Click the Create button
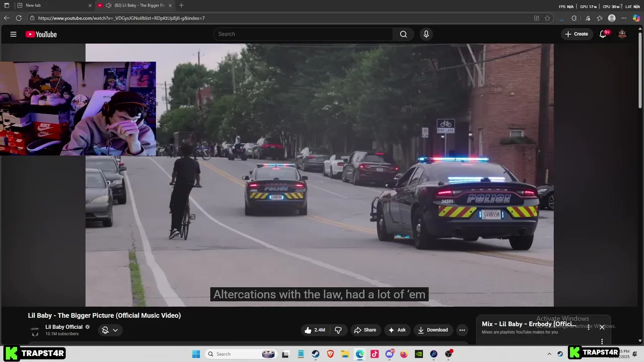Screen dimensions: 644x362 [577, 34]
